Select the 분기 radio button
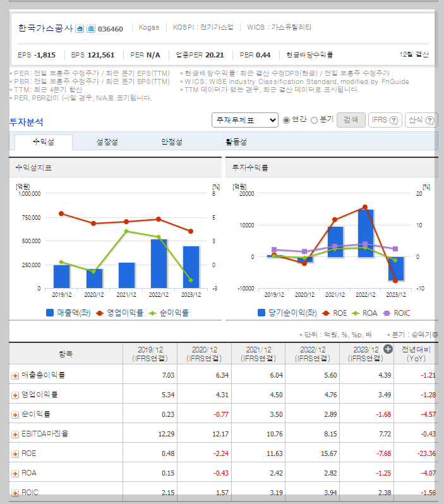This screenshot has height=504, width=444. [x=314, y=120]
